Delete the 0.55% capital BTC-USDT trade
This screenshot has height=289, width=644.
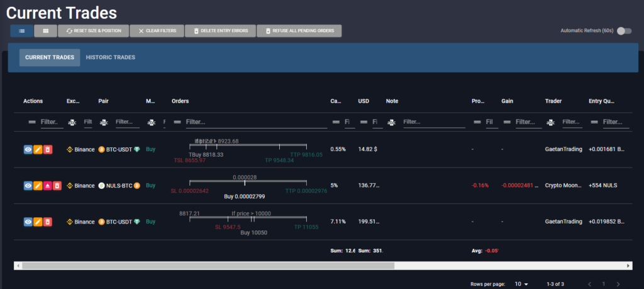(x=48, y=150)
